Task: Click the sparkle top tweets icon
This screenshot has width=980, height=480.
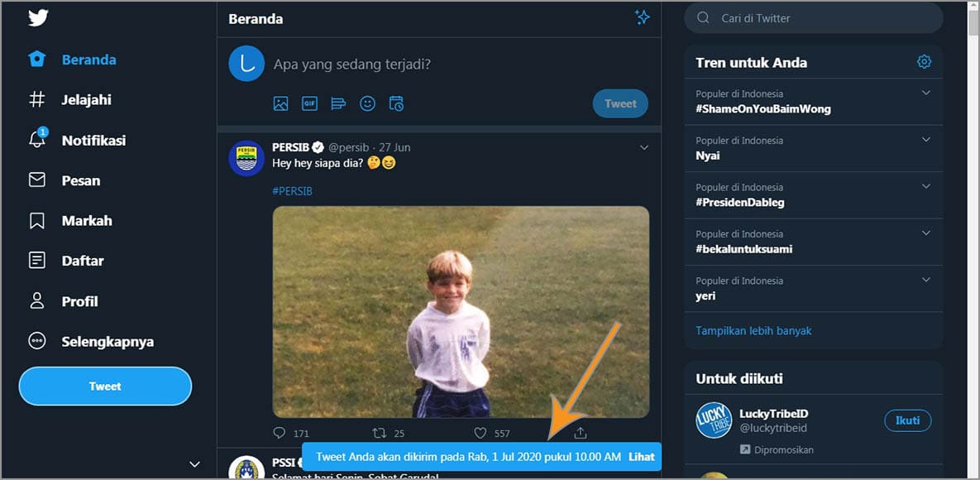Action: tap(642, 17)
